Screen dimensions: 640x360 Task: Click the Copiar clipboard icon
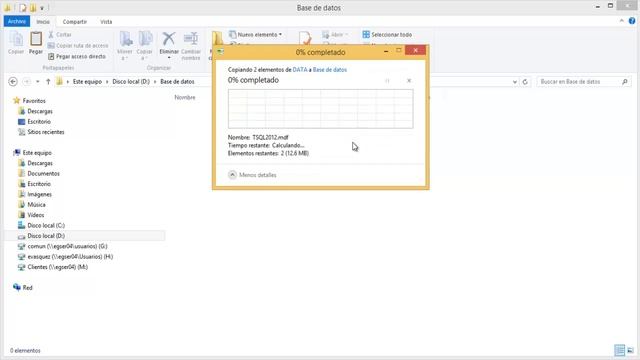pyautogui.click(x=16, y=40)
